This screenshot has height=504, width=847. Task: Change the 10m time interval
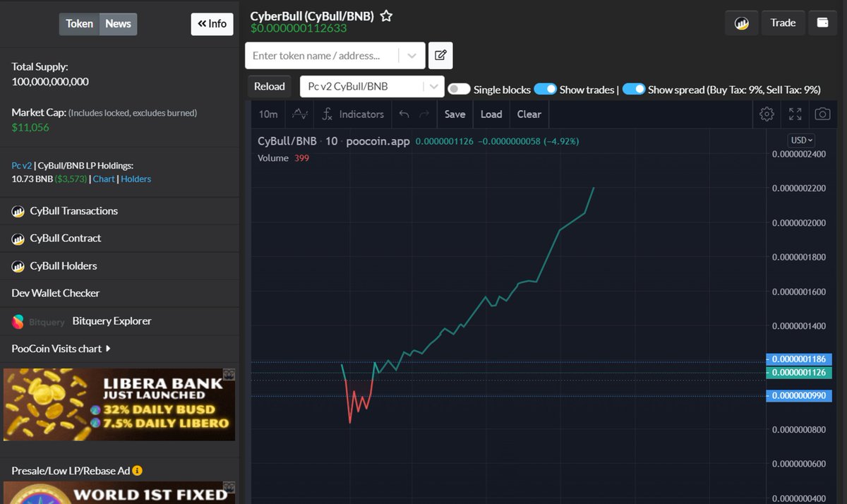tap(268, 114)
